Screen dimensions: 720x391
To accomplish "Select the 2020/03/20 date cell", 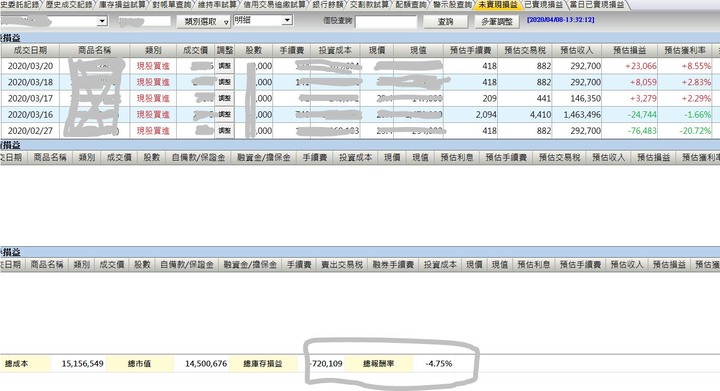I will point(30,66).
